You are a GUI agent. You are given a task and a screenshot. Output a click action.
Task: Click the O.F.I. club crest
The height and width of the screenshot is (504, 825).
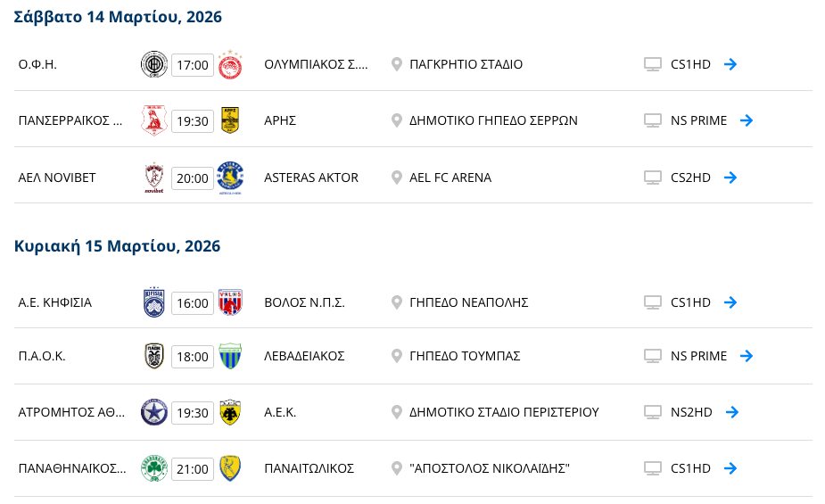coord(154,64)
